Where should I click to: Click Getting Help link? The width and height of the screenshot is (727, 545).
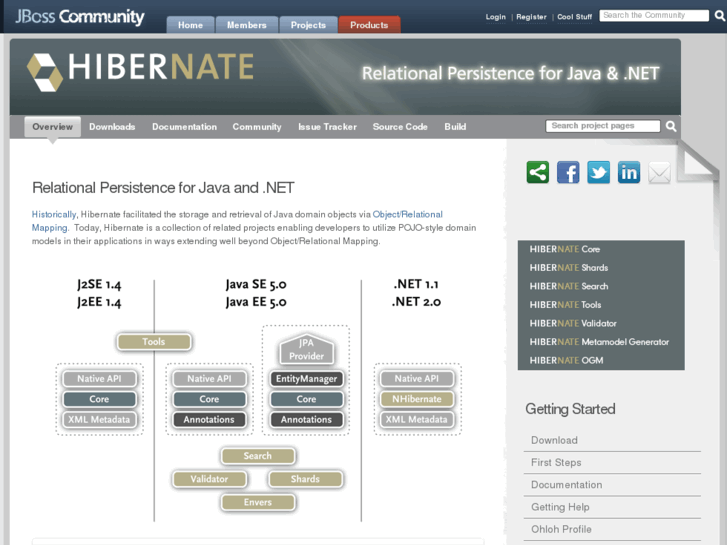tap(560, 507)
